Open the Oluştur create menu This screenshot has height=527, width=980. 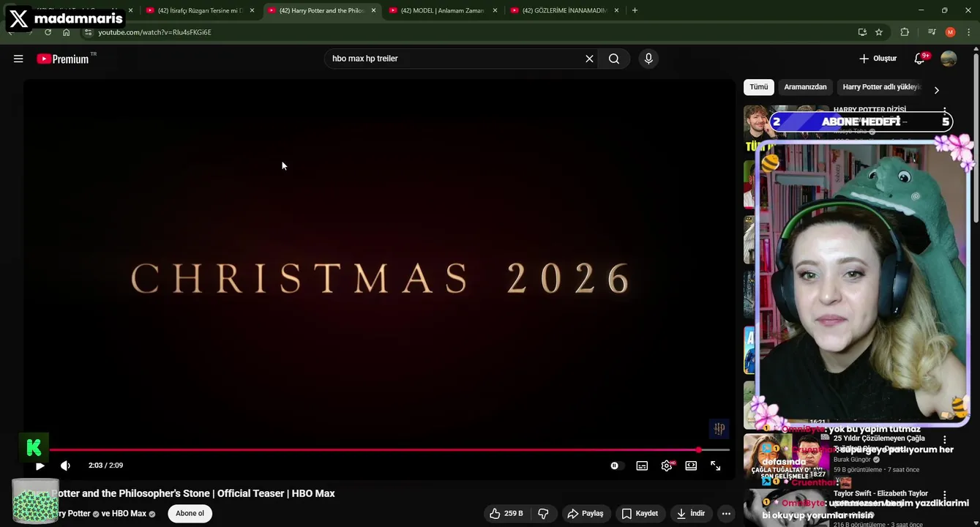(x=878, y=59)
